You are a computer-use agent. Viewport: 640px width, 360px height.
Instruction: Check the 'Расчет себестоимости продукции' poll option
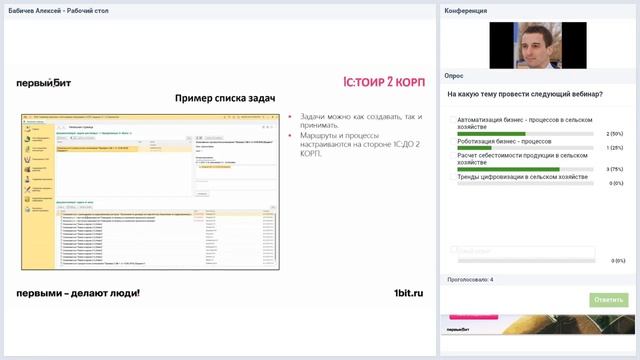tap(453, 156)
